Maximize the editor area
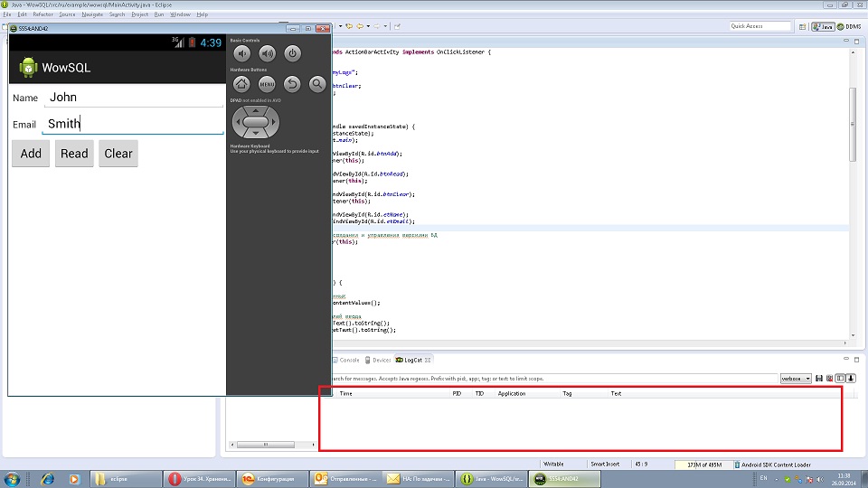This screenshot has width=868, height=488. click(x=857, y=41)
